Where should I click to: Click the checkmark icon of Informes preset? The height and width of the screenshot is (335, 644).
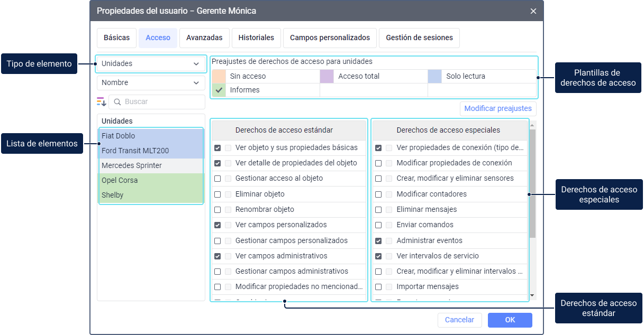click(219, 90)
